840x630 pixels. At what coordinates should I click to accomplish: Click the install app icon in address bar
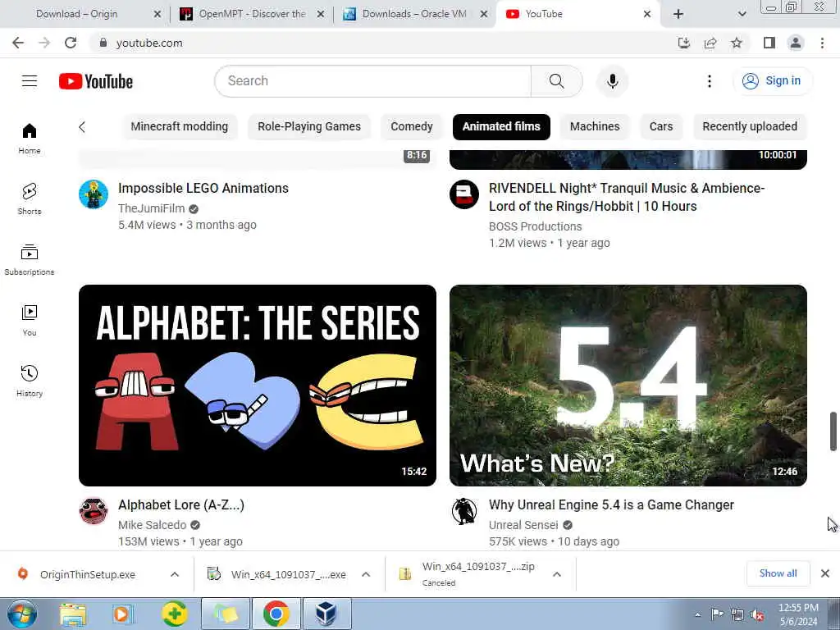coord(684,43)
